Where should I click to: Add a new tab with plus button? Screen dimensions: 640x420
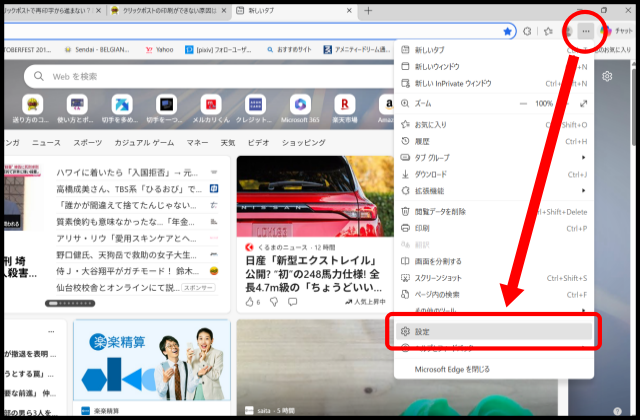point(368,11)
